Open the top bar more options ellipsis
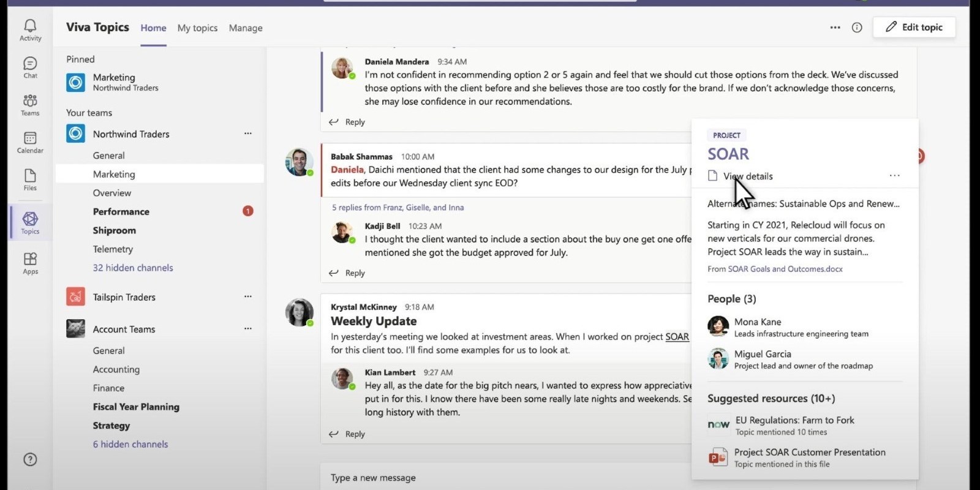 click(x=835, y=27)
